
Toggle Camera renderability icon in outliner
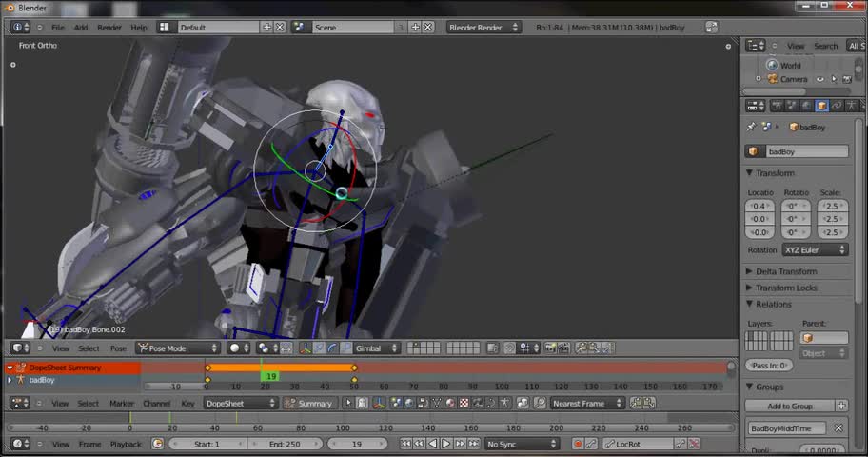click(x=846, y=79)
